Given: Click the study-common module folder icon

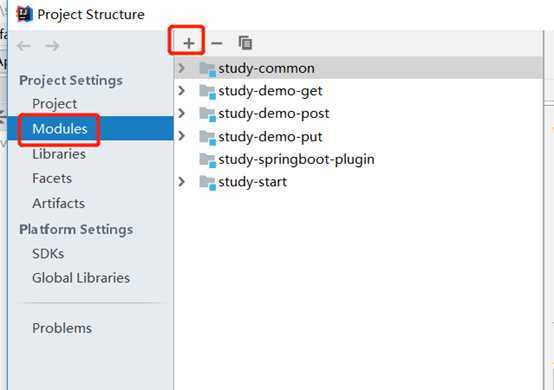Looking at the screenshot, I should pos(207,69).
